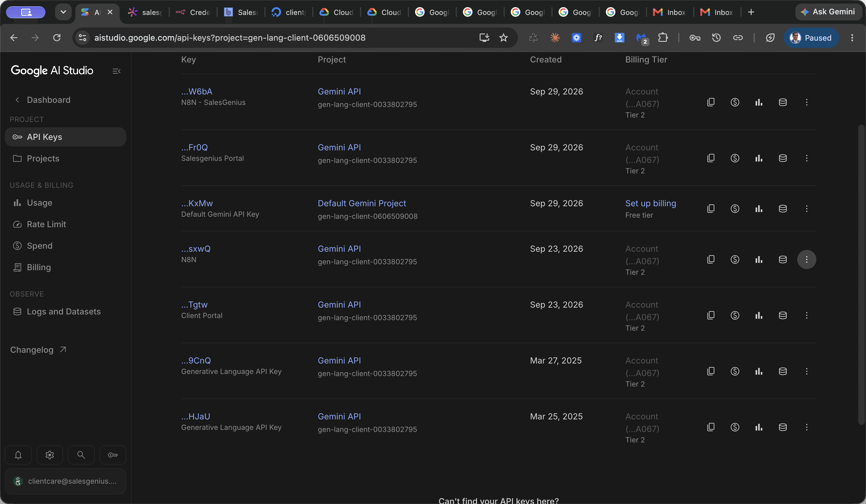
Task: Close the AI Studio browser tab
Action: (110, 12)
